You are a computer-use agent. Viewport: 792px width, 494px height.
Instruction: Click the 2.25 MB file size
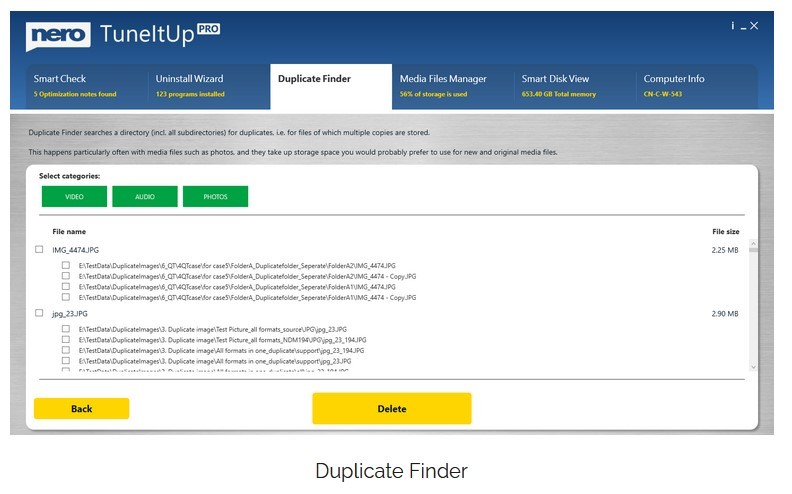(725, 250)
